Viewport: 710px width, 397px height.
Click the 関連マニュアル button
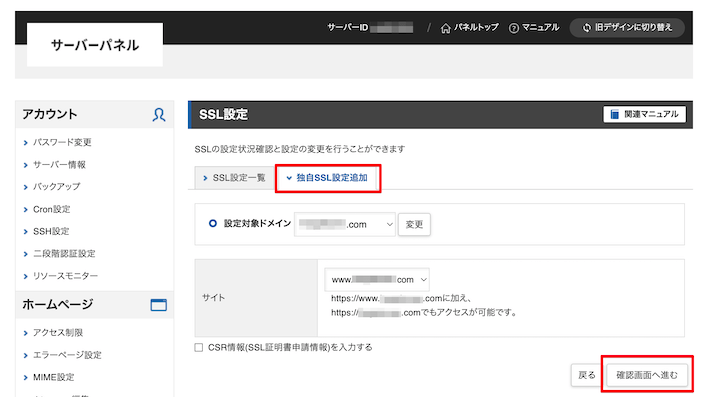tap(644, 114)
